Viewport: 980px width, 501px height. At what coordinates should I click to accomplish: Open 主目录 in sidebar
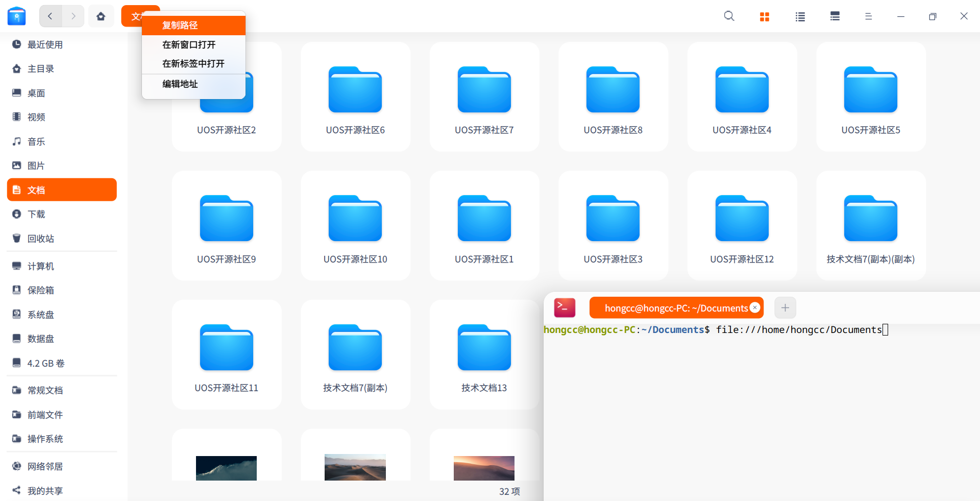(62, 68)
